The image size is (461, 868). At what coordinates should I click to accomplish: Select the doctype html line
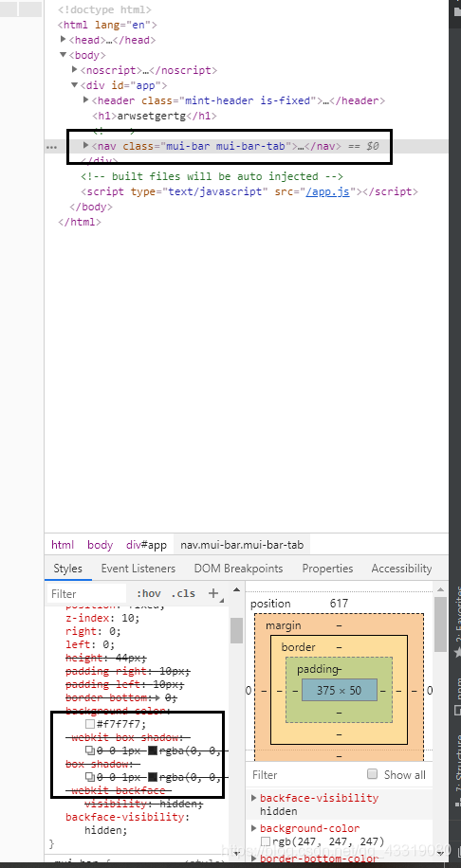(x=104, y=10)
